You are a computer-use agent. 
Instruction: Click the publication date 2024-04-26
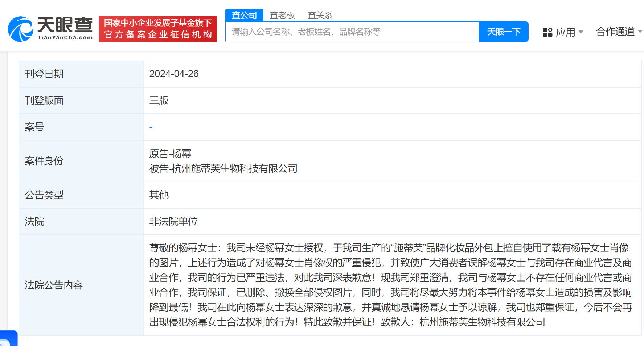(x=174, y=74)
